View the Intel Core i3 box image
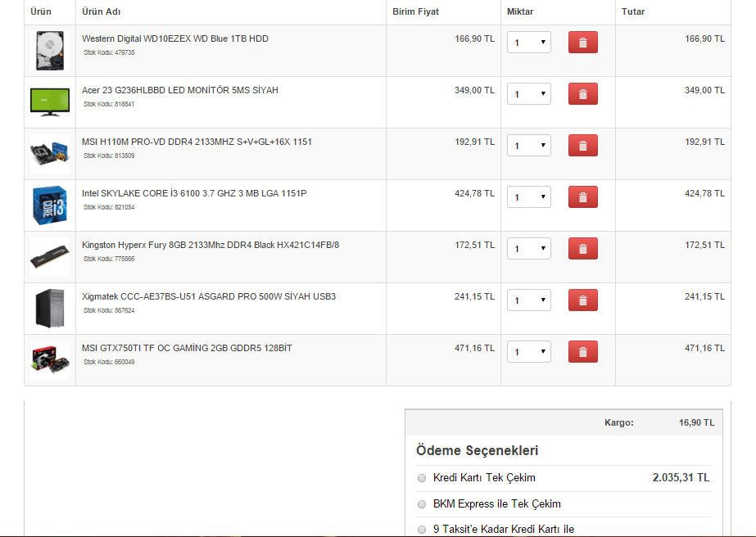 [x=50, y=205]
